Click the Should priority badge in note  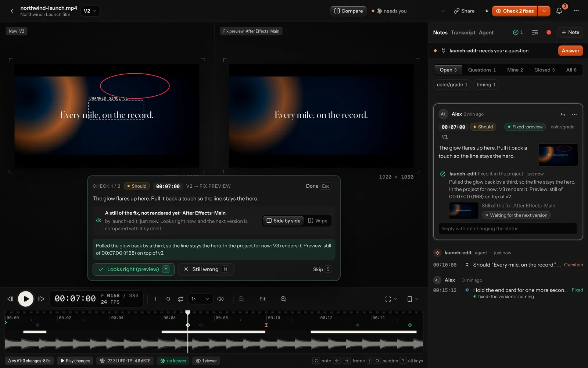click(x=483, y=127)
